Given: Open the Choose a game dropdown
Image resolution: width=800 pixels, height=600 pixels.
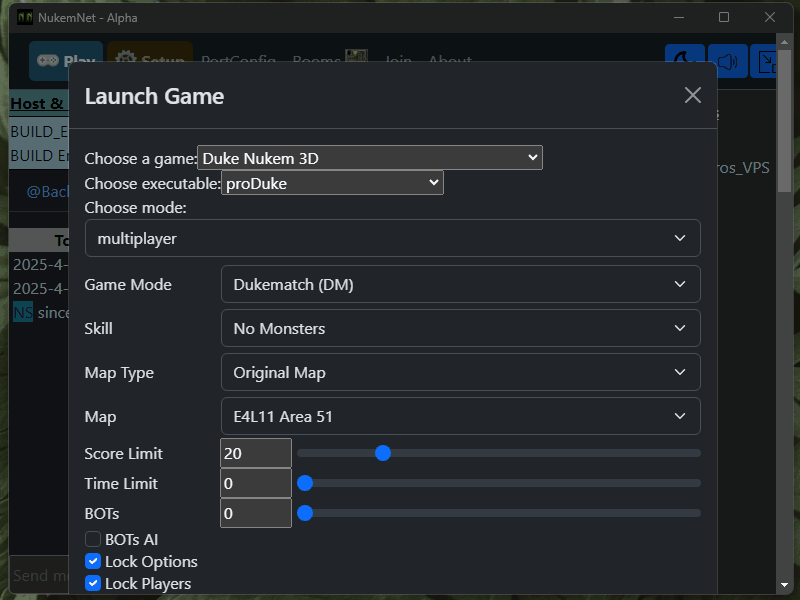Looking at the screenshot, I should click(369, 158).
